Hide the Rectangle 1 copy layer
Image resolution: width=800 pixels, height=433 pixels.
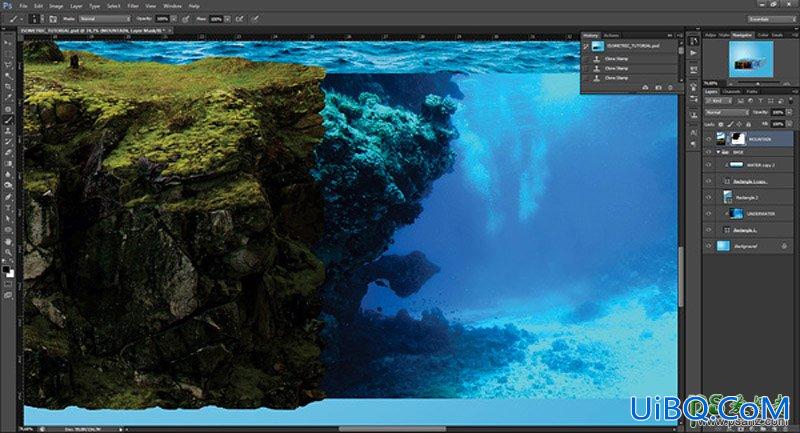coord(709,181)
